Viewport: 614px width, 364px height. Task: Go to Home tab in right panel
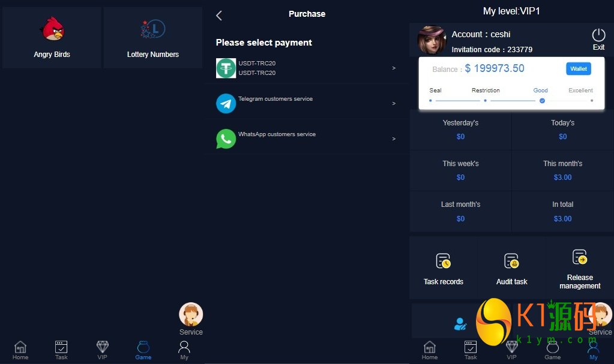pyautogui.click(x=430, y=350)
